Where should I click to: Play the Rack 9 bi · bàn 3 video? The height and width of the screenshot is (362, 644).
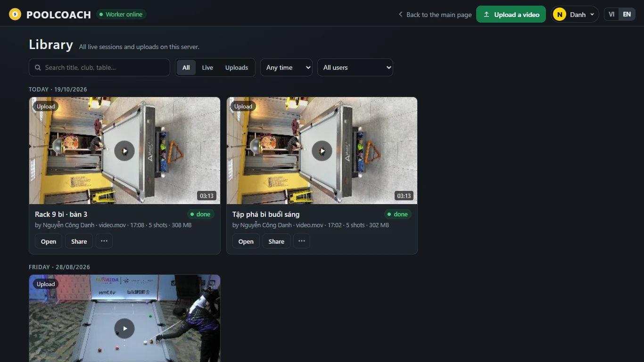(124, 151)
